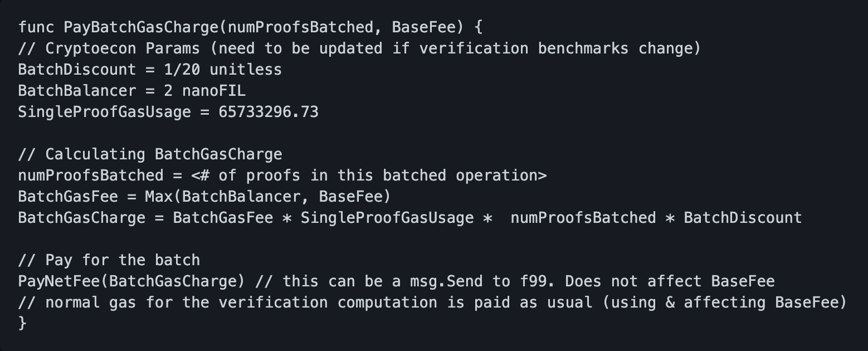Click 'BatchDiscount' at the end of the formula
868x351 pixels.
(743, 218)
